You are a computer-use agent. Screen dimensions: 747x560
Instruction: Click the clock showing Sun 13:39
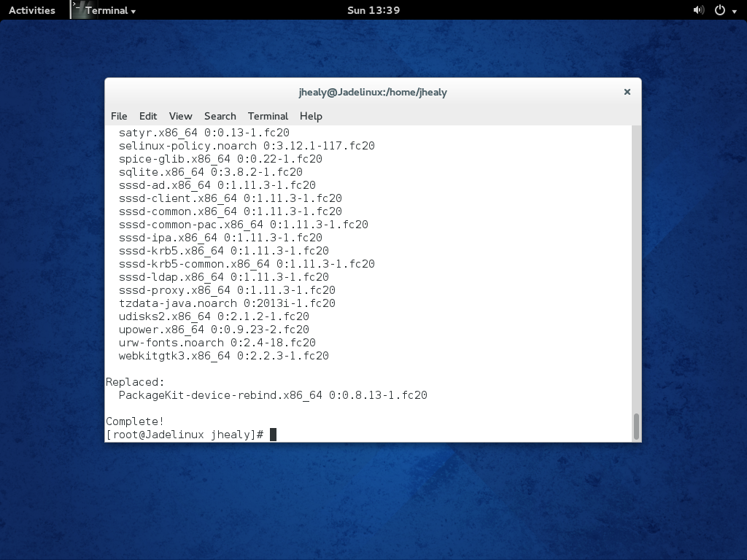[x=373, y=10]
